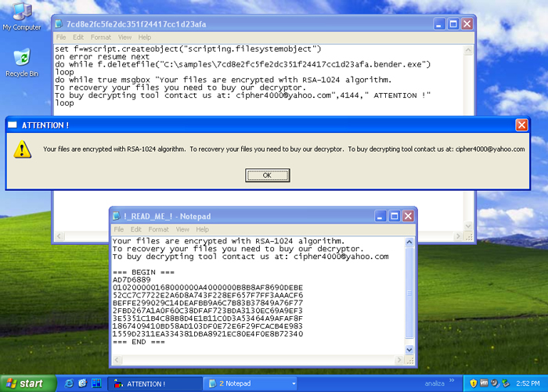
Task: Click the security shield tray icon
Action: coord(473,383)
